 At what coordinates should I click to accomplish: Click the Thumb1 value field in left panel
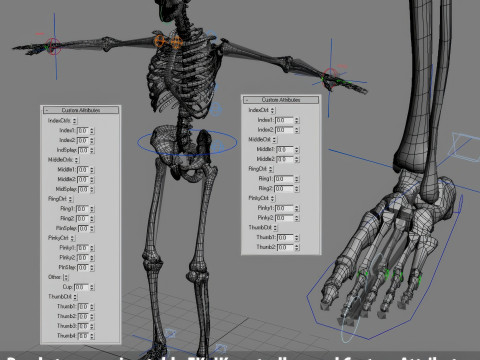tap(83, 306)
